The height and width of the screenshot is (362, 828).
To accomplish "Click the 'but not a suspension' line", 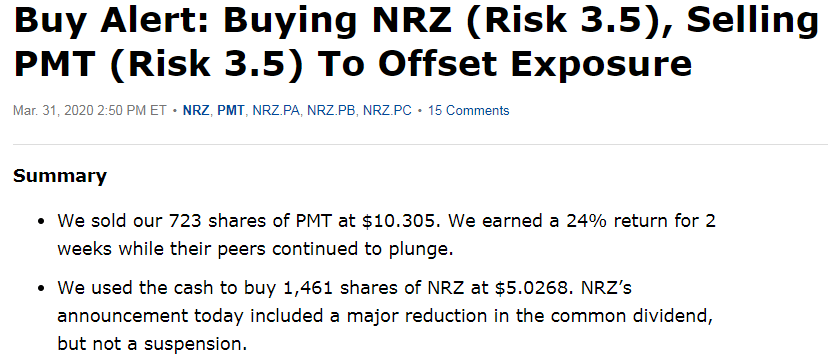I will click(152, 344).
